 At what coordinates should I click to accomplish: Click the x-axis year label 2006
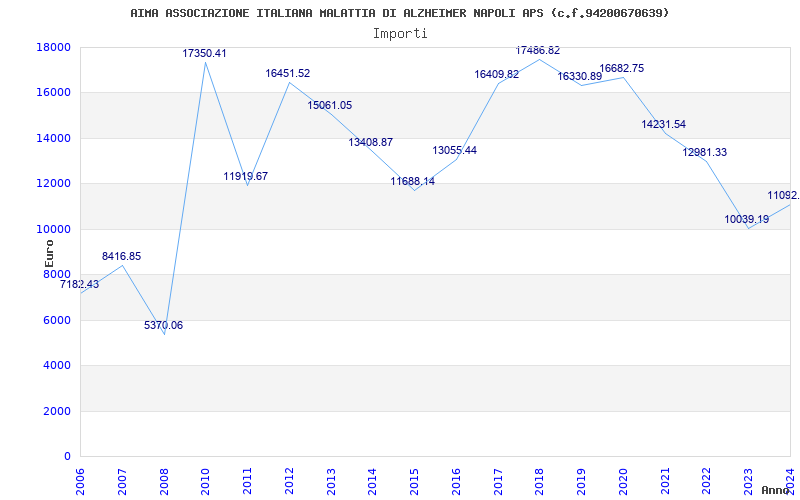(81, 482)
